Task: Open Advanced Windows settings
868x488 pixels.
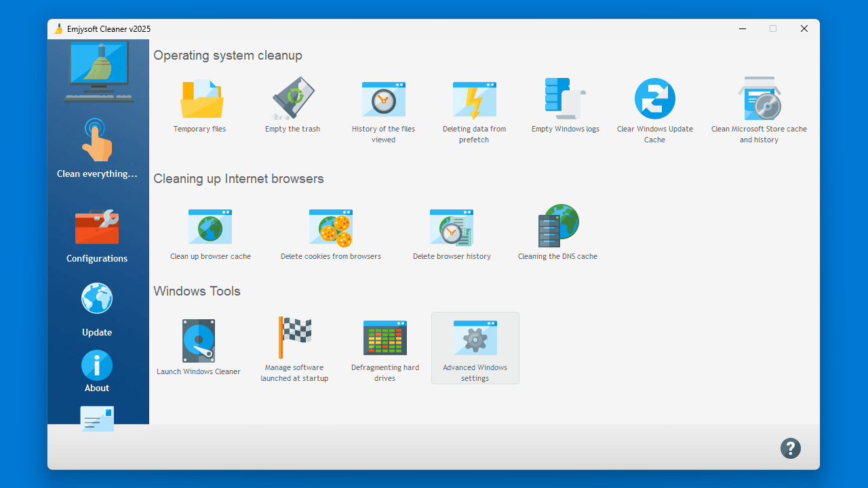Action: (475, 348)
